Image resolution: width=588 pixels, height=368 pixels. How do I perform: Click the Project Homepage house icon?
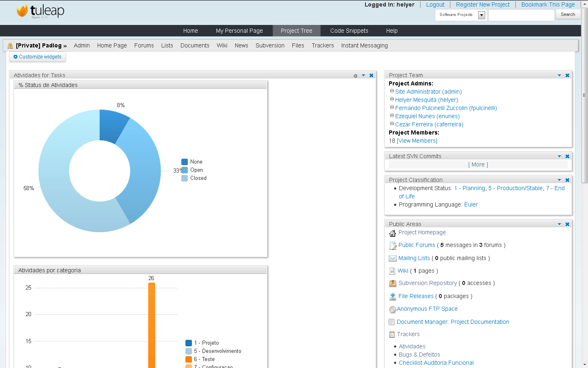392,233
